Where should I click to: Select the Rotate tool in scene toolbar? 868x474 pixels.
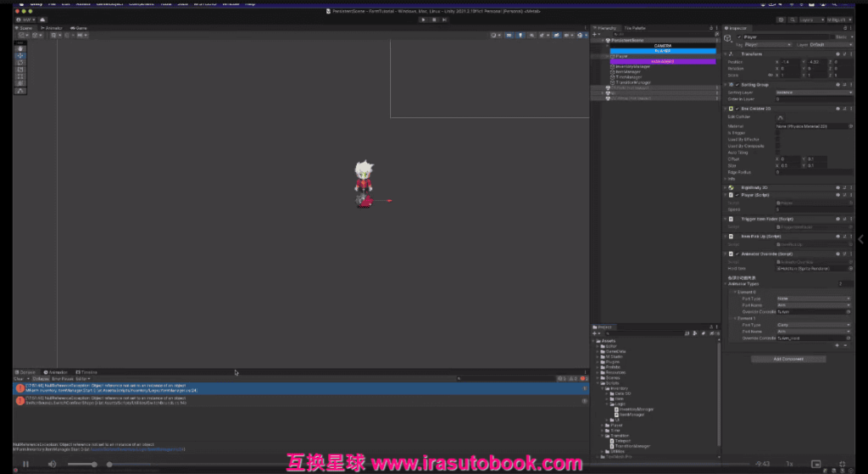pos(21,62)
